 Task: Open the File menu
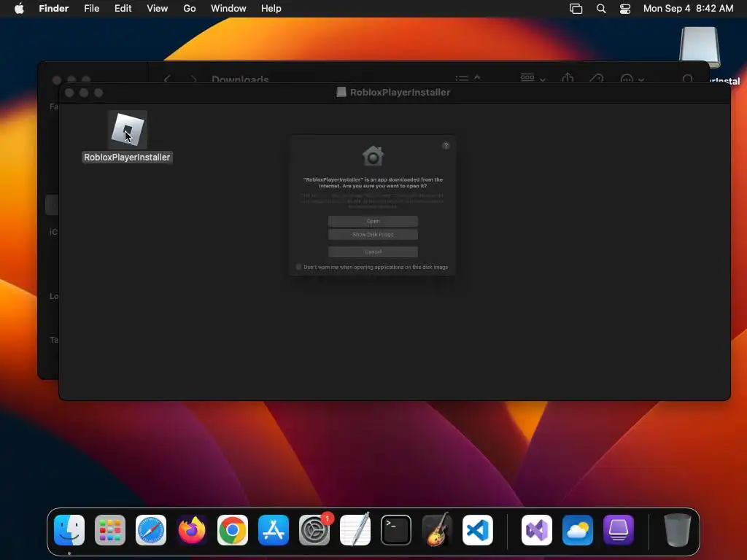(x=91, y=9)
